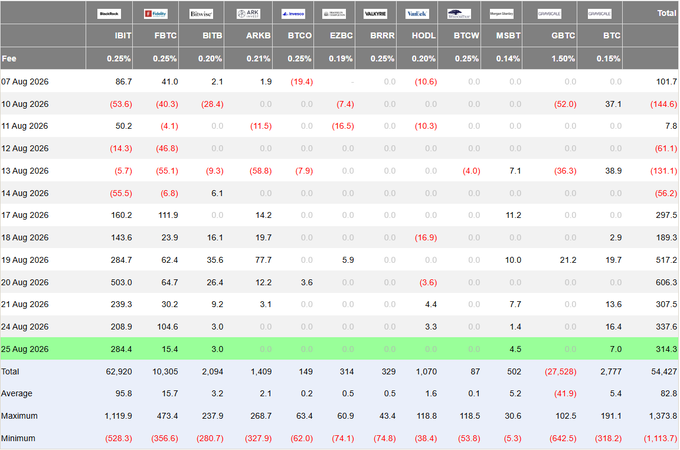680x450 pixels.
Task: Click the (16.5) EZBC value on 11 Aug
Action: pyautogui.click(x=343, y=126)
